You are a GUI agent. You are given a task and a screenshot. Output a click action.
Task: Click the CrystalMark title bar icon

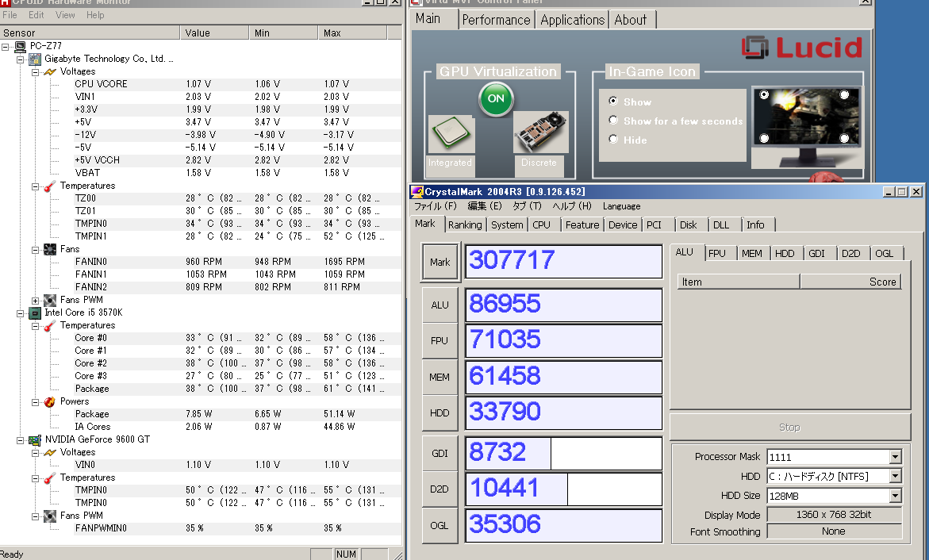417,192
